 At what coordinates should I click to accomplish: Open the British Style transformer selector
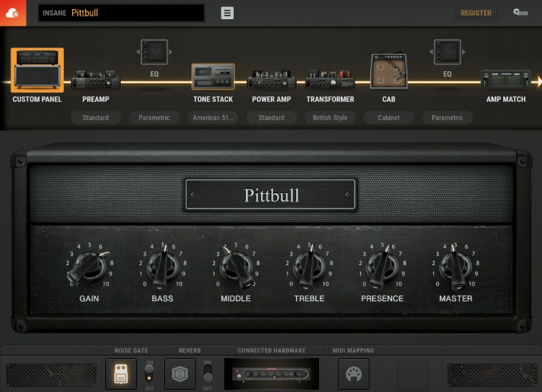[x=330, y=118]
